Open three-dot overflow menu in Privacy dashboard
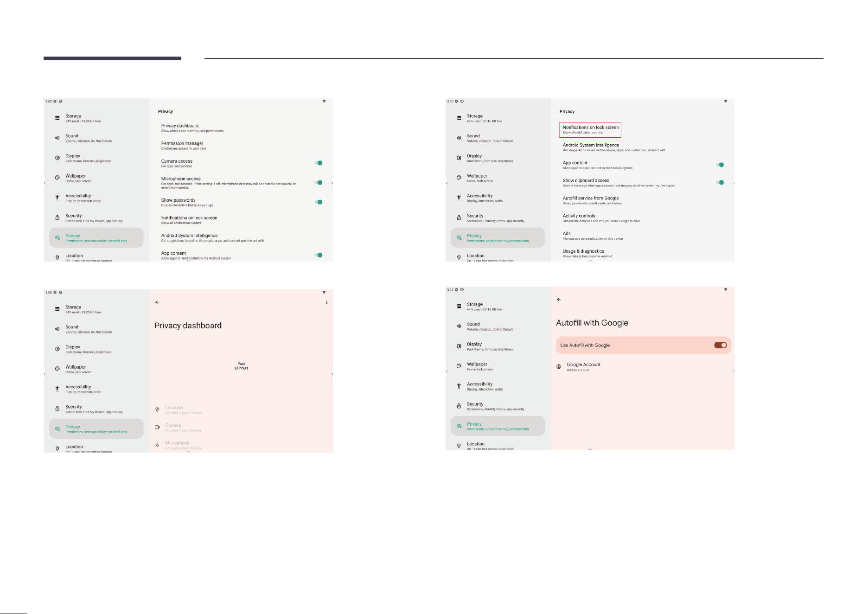868x614 pixels. pos(327,302)
